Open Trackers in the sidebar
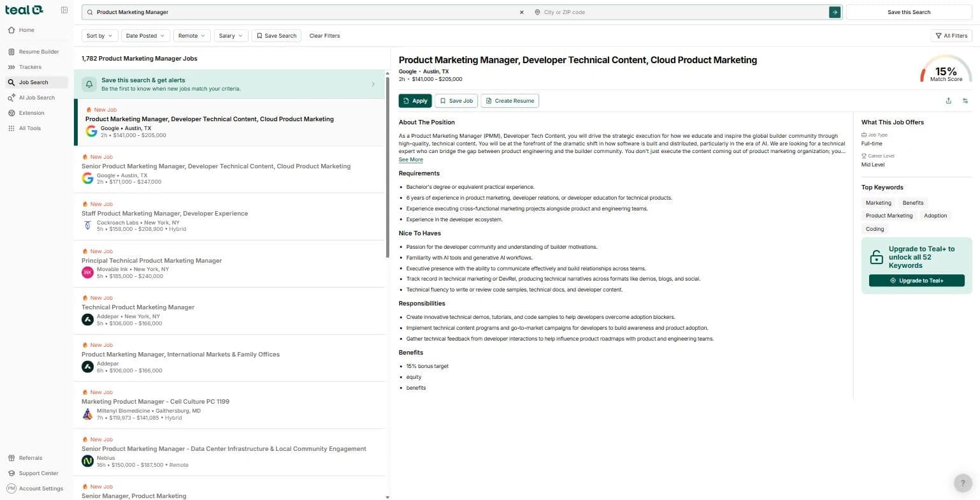This screenshot has height=500, width=980. point(36,67)
